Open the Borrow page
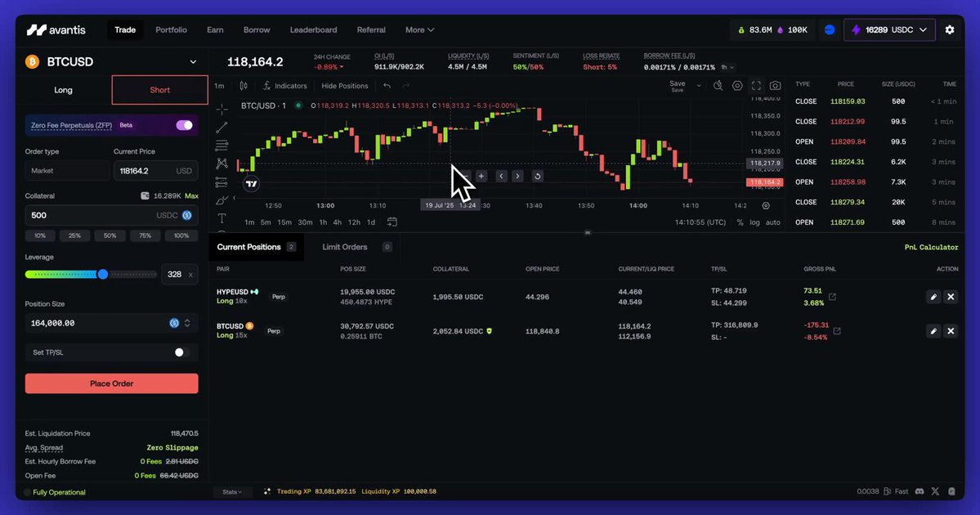This screenshot has height=515, width=980. [x=257, y=29]
